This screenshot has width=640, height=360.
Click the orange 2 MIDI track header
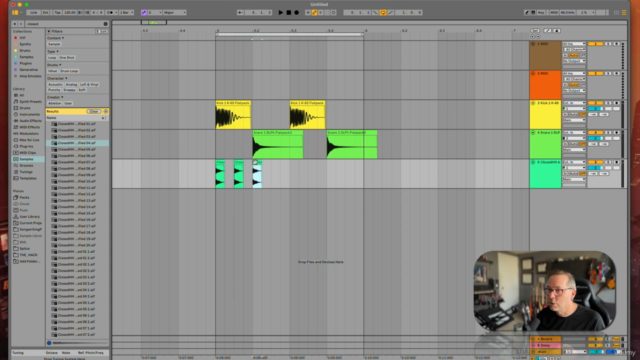pos(545,85)
